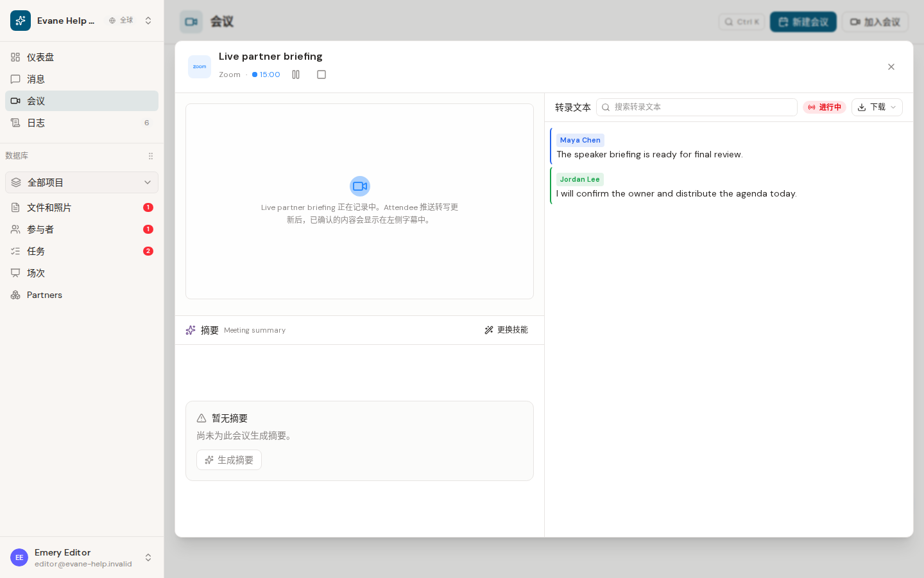This screenshot has height=578, width=924.
Task: Open 仪表盘 dashboard in the sidebar
Action: 81,57
